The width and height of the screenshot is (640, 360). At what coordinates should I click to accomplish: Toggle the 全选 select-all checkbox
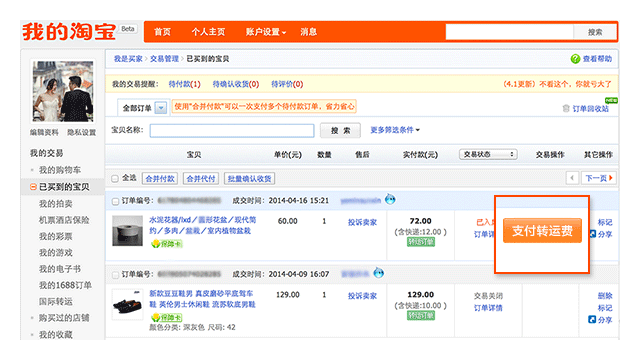tap(115, 178)
